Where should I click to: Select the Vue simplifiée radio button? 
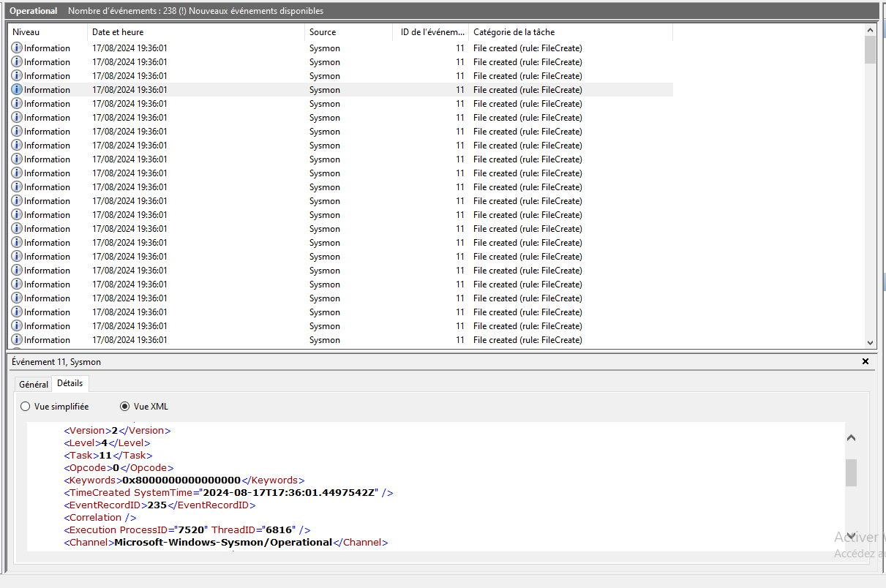[x=26, y=407]
